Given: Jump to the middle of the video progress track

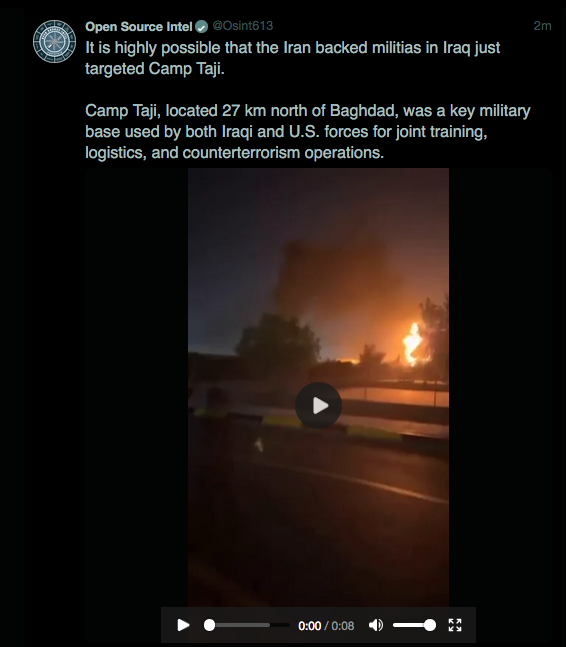Looking at the screenshot, I should pos(248,625).
